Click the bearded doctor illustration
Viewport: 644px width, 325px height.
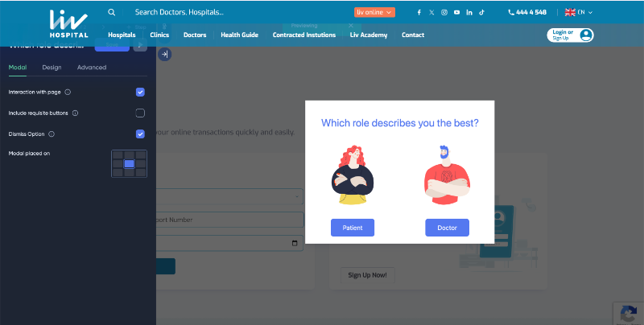(447, 175)
